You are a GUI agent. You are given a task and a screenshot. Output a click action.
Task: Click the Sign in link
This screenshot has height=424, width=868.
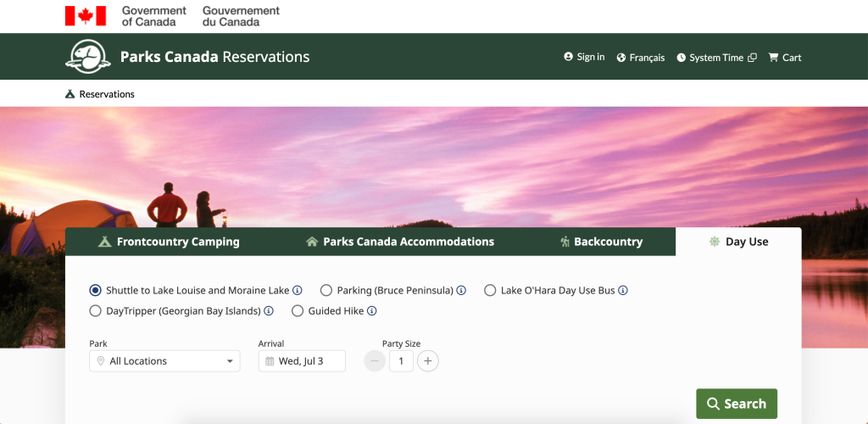point(584,57)
